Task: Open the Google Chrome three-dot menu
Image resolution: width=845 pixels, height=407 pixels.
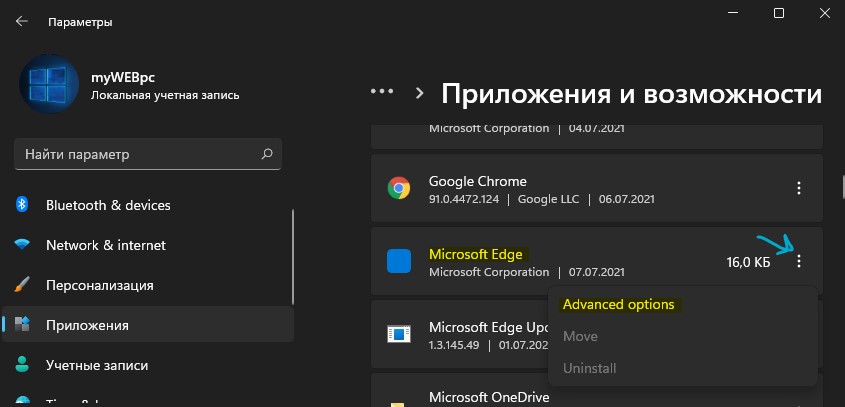Action: (x=799, y=188)
